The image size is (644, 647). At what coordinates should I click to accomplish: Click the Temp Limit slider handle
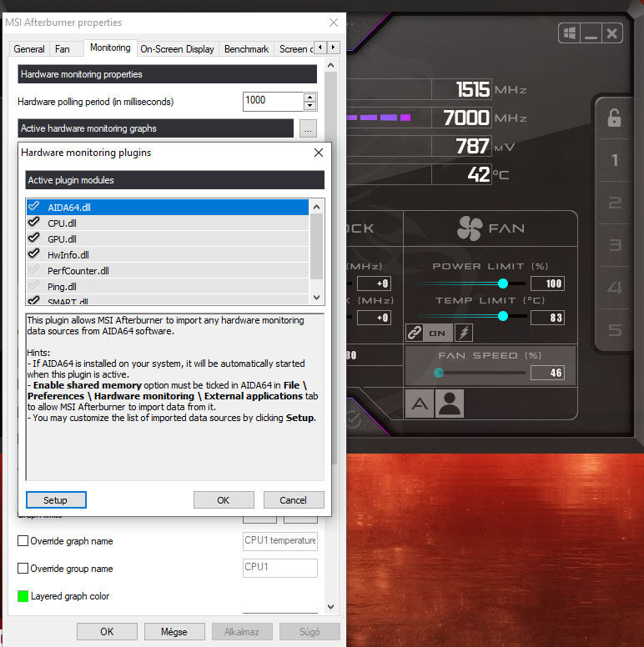pyautogui.click(x=503, y=317)
